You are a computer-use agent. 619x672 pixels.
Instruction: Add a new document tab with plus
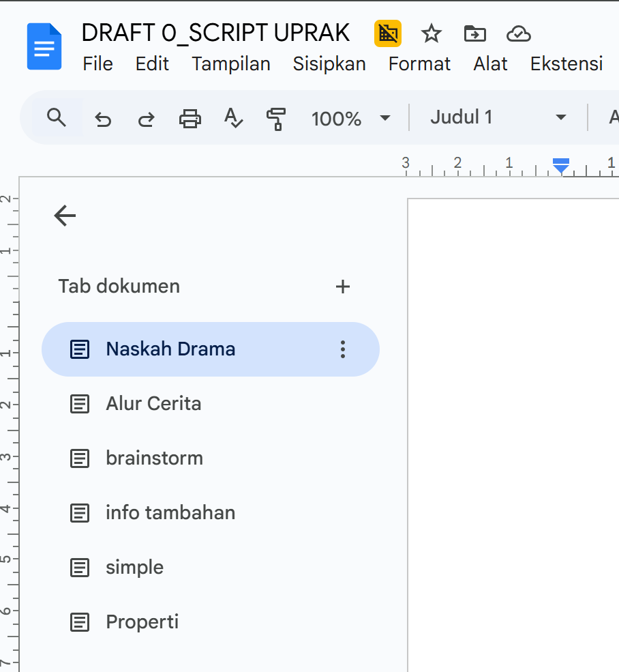[343, 287]
